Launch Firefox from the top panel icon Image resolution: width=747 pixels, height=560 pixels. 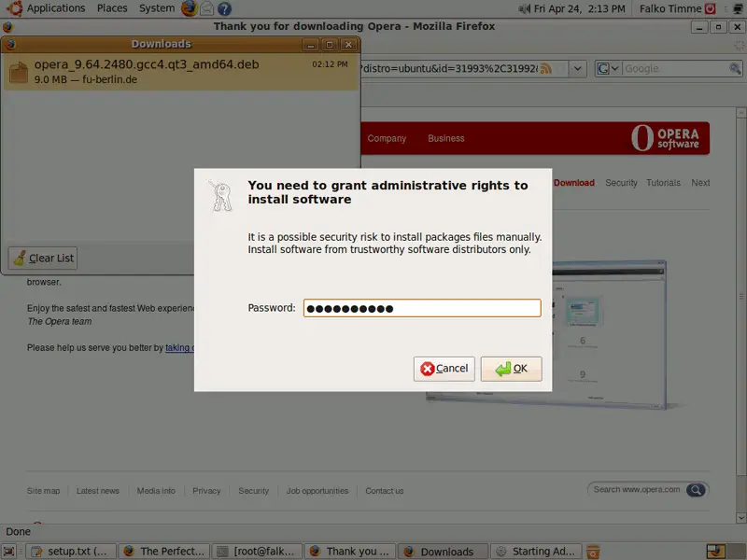(x=190, y=8)
